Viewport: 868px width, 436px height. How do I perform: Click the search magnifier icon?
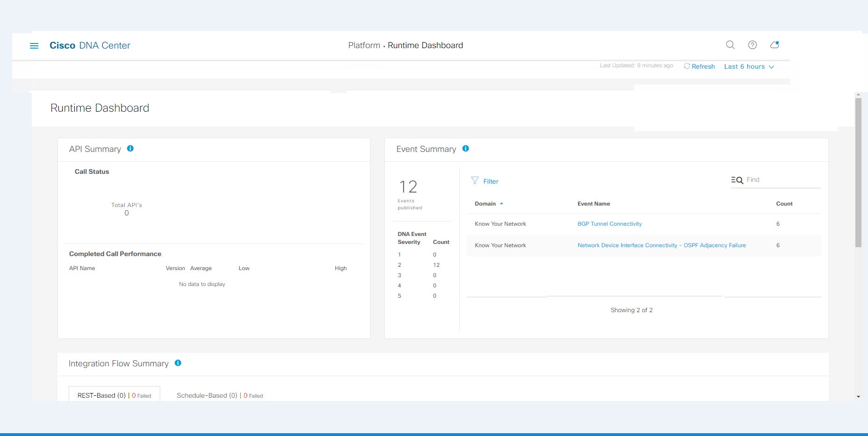(730, 45)
